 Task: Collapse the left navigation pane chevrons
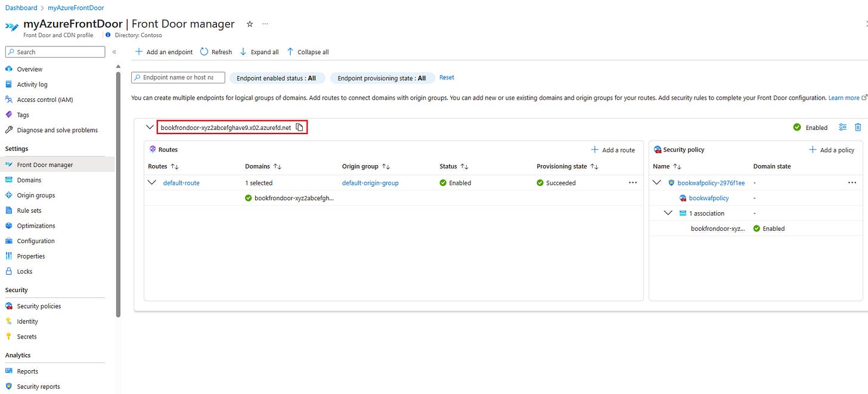114,52
